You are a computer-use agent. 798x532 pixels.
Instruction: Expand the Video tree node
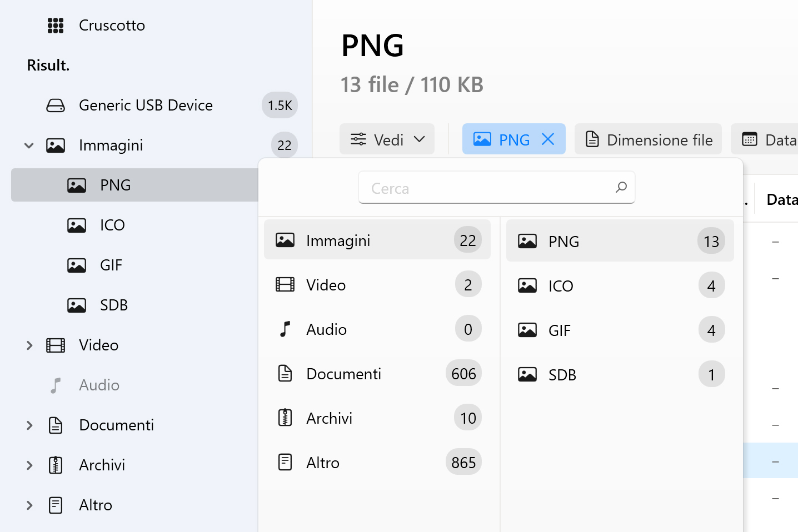click(29, 345)
